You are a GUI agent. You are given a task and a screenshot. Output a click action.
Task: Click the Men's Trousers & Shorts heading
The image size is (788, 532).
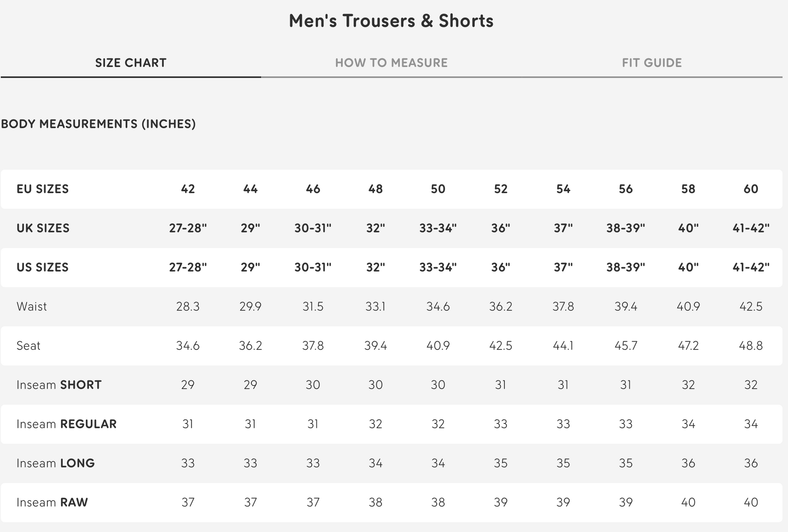(391, 21)
